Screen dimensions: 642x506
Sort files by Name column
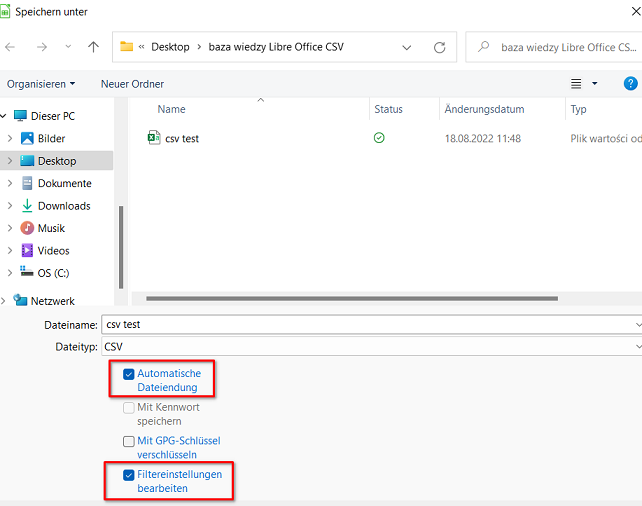pyautogui.click(x=171, y=109)
